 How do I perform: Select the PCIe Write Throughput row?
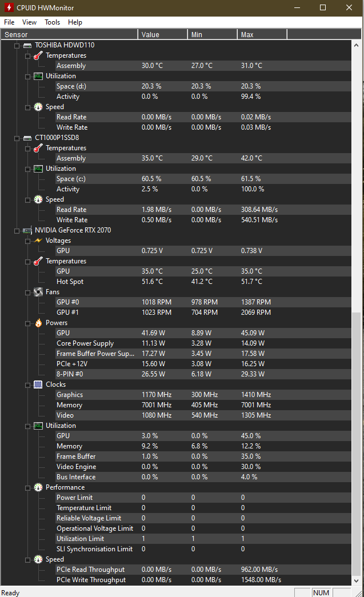coord(203,580)
